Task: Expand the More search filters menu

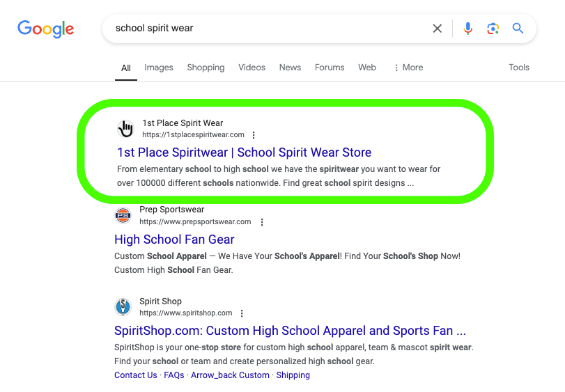Action: pos(408,68)
